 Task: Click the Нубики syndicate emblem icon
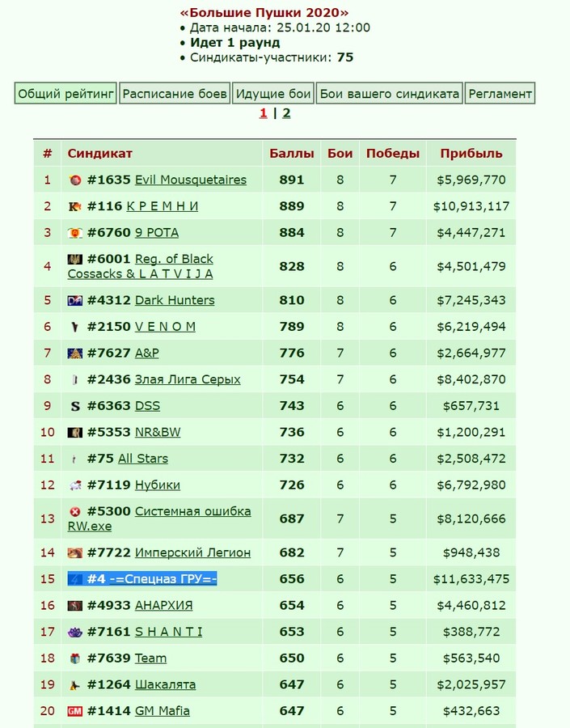74,485
